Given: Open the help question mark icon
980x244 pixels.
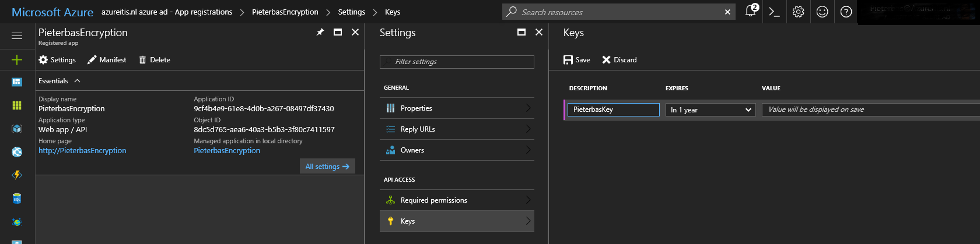Looking at the screenshot, I should coord(846,12).
